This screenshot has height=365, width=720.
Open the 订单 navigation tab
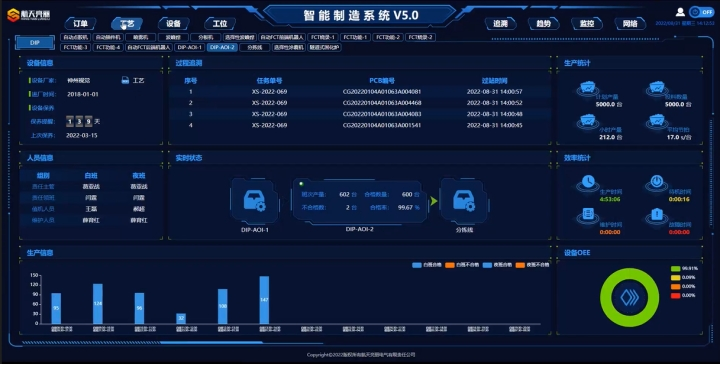coord(80,23)
